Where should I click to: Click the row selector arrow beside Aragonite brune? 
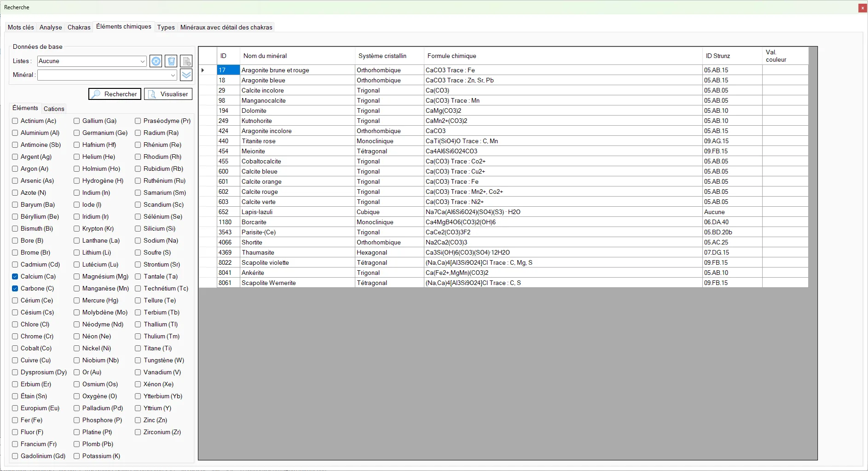tap(203, 70)
